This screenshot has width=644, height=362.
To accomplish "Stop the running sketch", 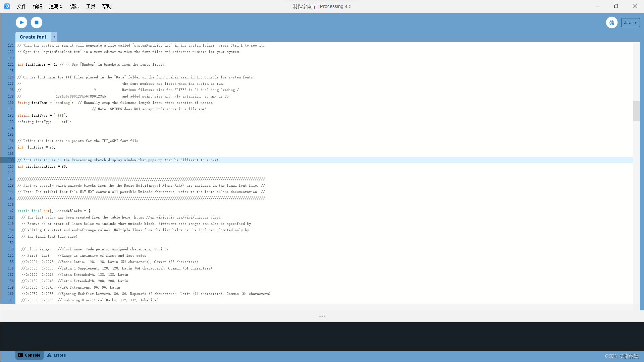I will point(36,22).
